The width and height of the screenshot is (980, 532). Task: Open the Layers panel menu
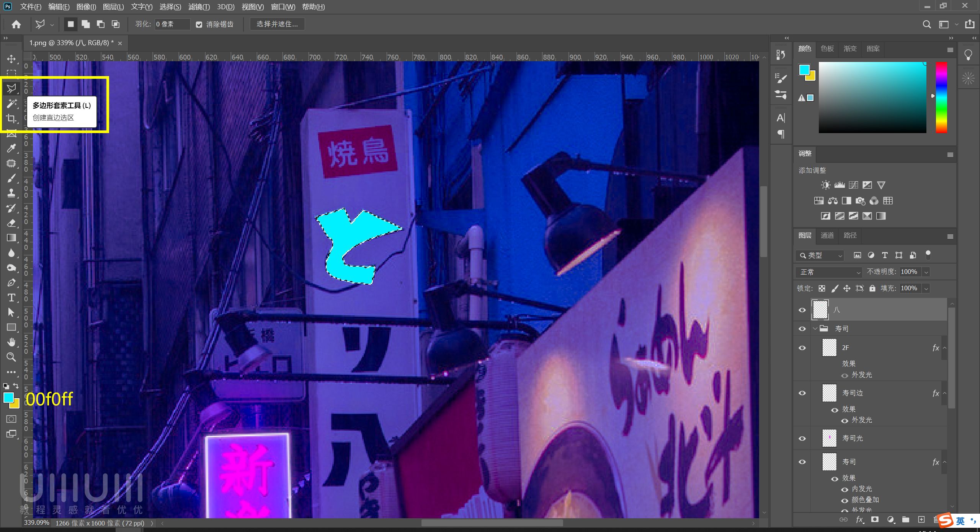pos(950,237)
